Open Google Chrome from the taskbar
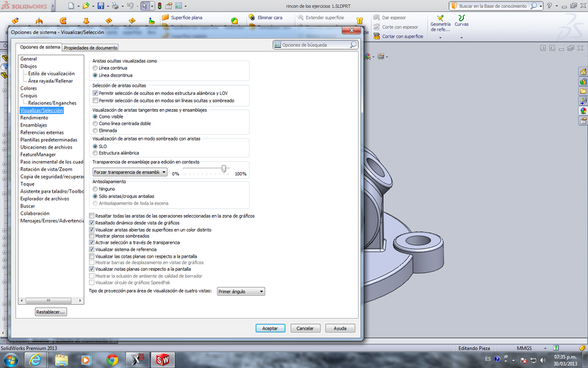This screenshot has height=368, width=588. coord(112,360)
